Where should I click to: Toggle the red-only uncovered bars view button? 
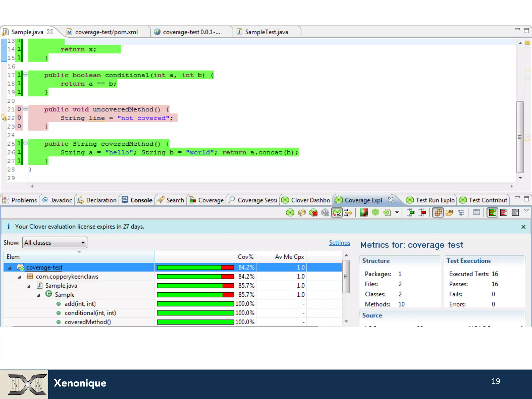pos(504,213)
